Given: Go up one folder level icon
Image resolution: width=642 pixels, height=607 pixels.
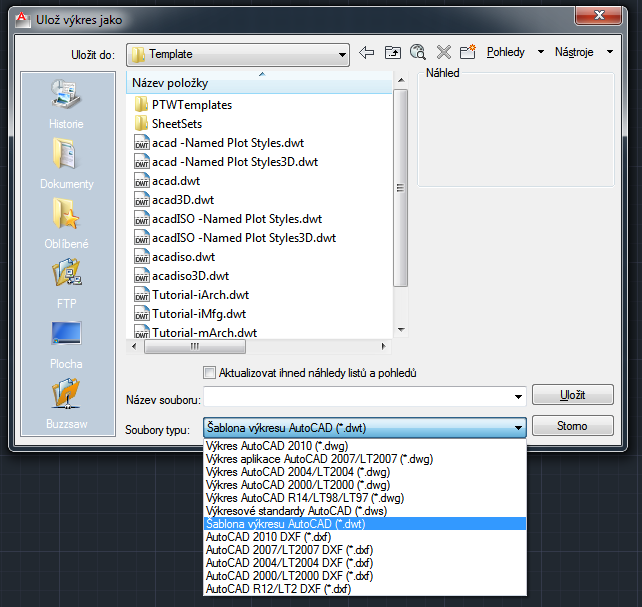Looking at the screenshot, I should coord(393,52).
